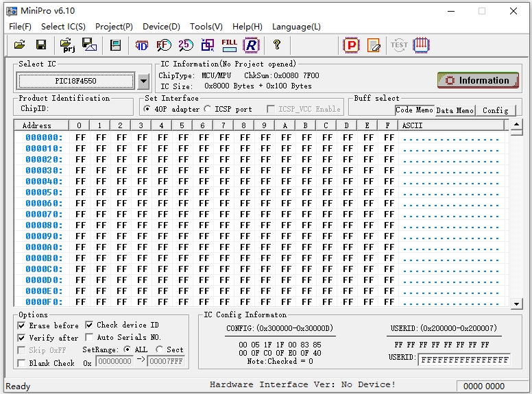This screenshot has height=394, width=532.
Task: Click the PIC18F4550 select IC button
Action: click(76, 81)
